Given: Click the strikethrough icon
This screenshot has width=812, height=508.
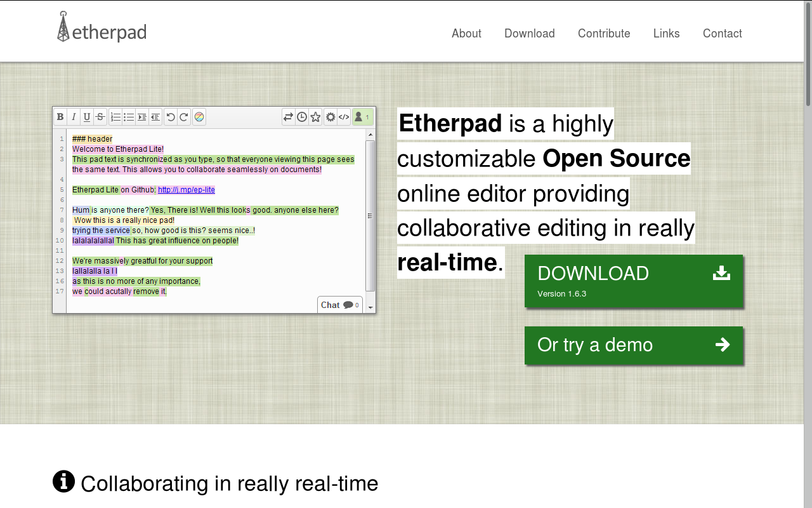Looking at the screenshot, I should point(100,117).
